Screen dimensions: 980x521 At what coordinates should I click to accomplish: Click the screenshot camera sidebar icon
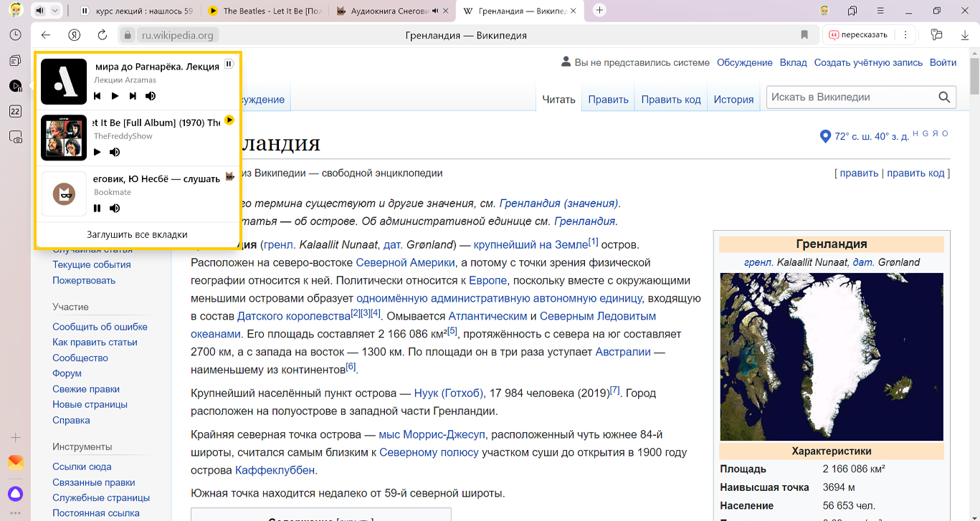[15, 137]
